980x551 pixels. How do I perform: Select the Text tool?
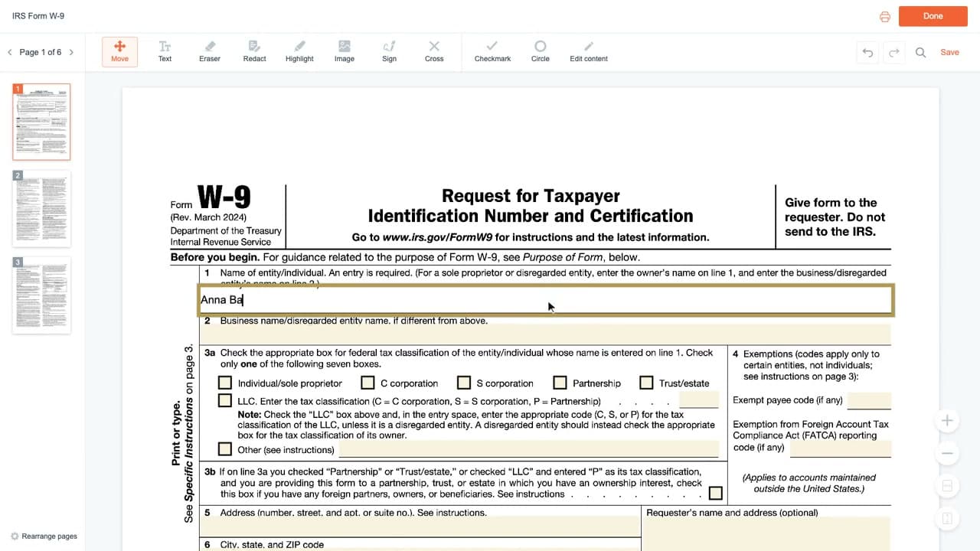coord(165,51)
